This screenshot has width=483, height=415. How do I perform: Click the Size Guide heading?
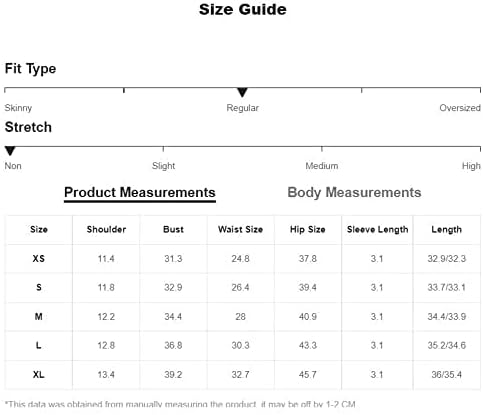click(x=242, y=9)
